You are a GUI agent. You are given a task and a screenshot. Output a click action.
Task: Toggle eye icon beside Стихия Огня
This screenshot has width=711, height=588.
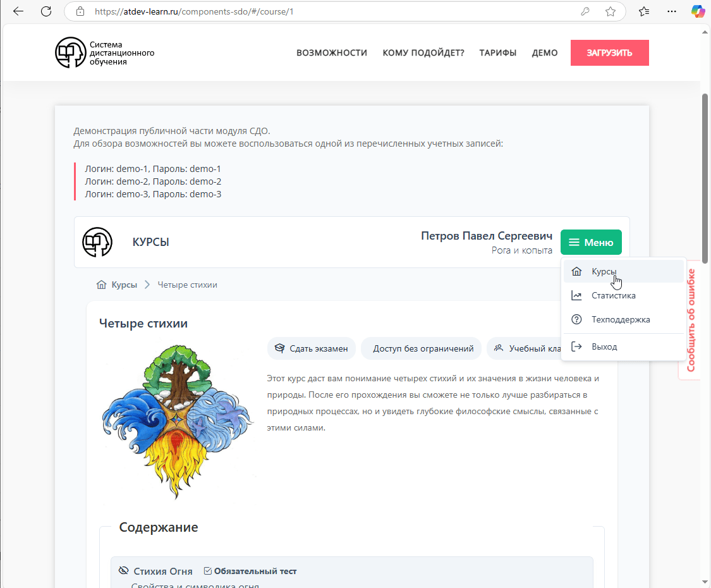[123, 570]
